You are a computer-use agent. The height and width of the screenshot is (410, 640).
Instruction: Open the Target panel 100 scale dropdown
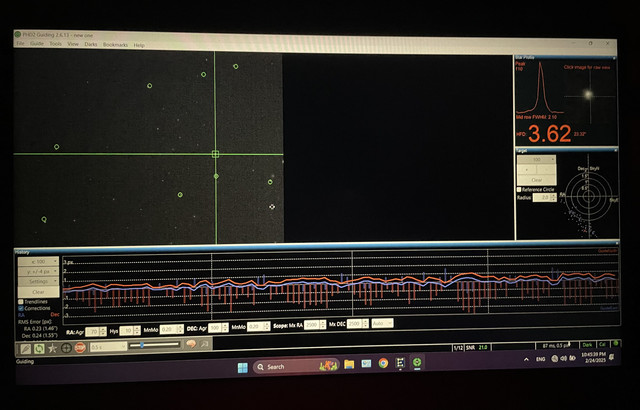(x=536, y=160)
